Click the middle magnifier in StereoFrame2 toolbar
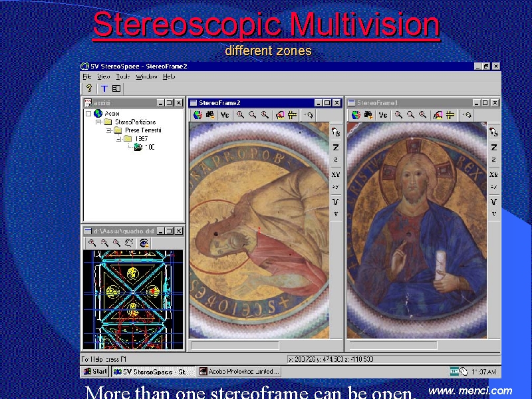 [253, 115]
